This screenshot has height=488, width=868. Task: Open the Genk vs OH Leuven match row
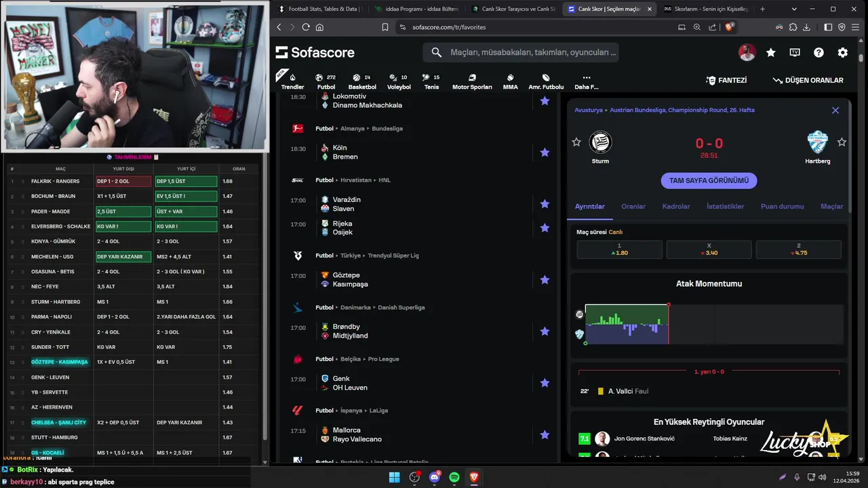pyautogui.click(x=420, y=383)
